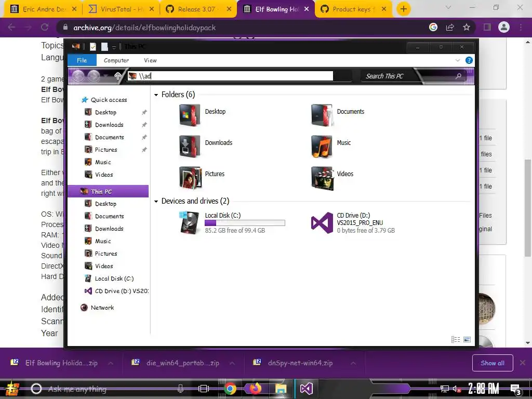Open the Desktop folder in Folders section
The image size is (532, 399).
pyautogui.click(x=203, y=115)
